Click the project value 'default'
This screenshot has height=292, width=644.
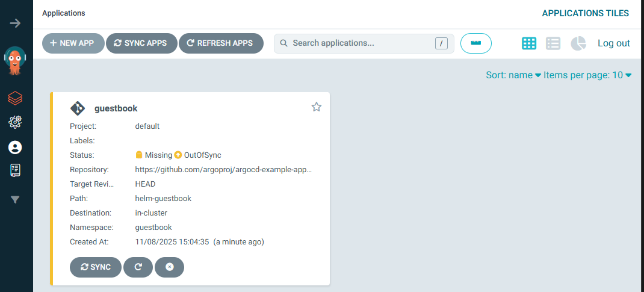click(x=147, y=126)
